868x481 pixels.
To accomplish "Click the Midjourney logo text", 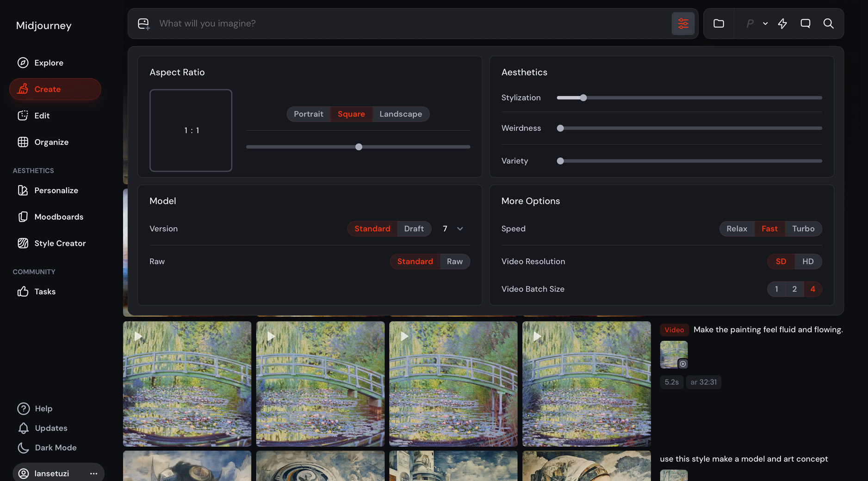I will tap(43, 26).
